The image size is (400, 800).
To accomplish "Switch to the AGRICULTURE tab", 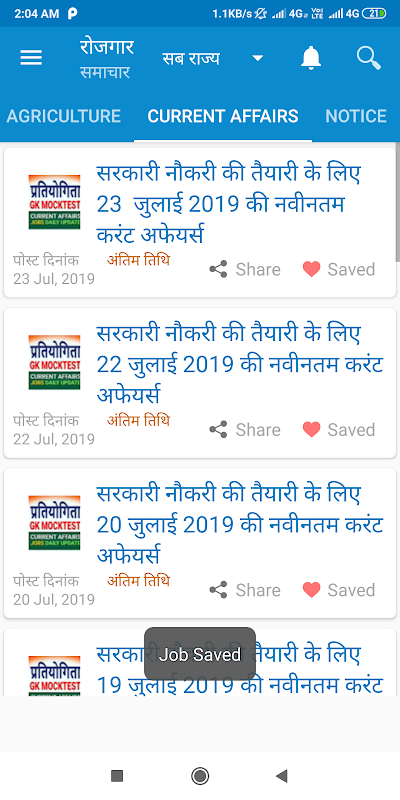I will pyautogui.click(x=64, y=116).
